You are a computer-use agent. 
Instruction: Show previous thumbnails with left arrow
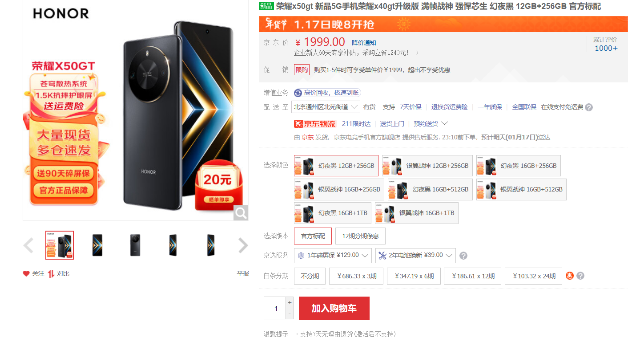pos(28,245)
